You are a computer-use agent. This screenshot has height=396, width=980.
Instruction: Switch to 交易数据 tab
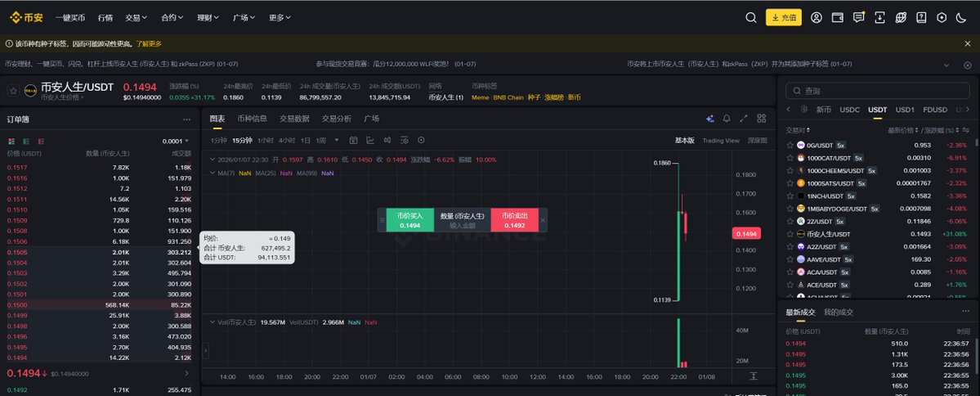(x=293, y=119)
